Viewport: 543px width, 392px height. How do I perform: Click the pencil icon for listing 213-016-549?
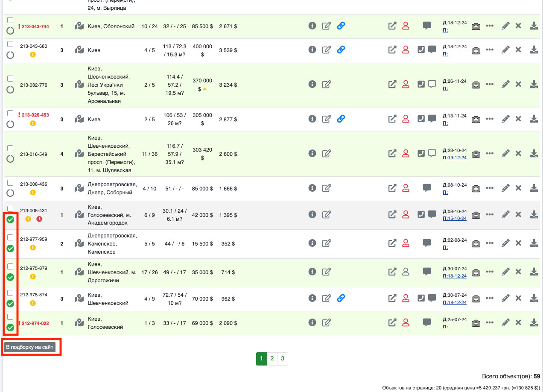point(505,154)
